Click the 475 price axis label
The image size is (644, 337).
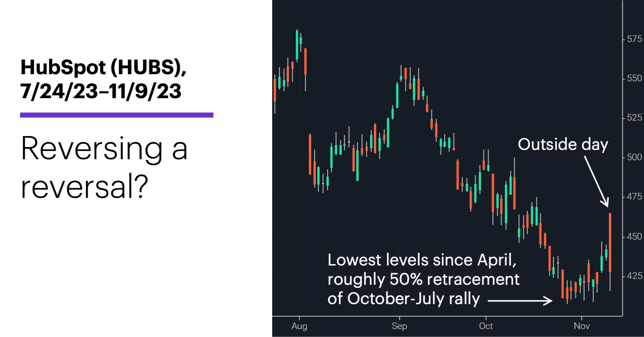click(x=634, y=197)
